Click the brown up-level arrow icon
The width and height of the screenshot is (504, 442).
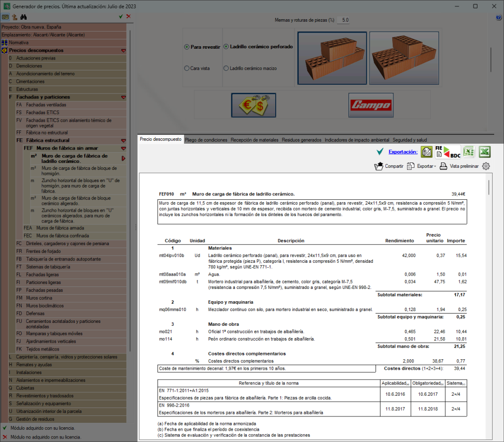14,17
